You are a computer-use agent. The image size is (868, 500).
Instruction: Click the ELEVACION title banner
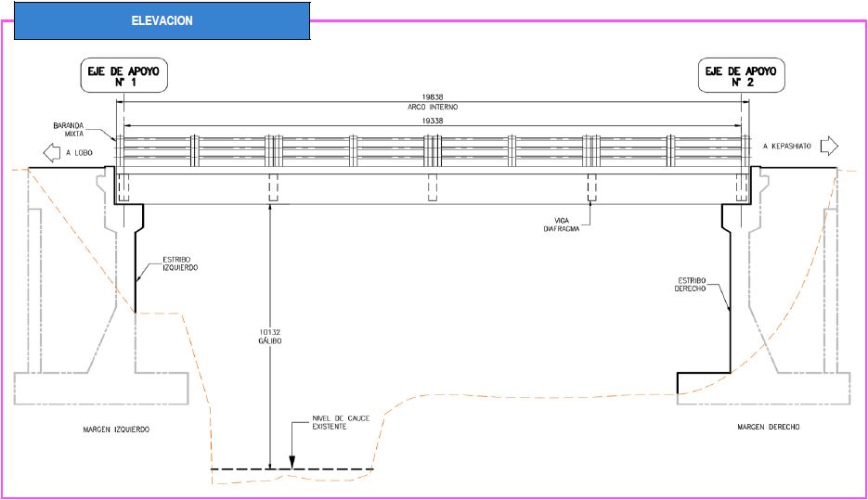pyautogui.click(x=162, y=21)
